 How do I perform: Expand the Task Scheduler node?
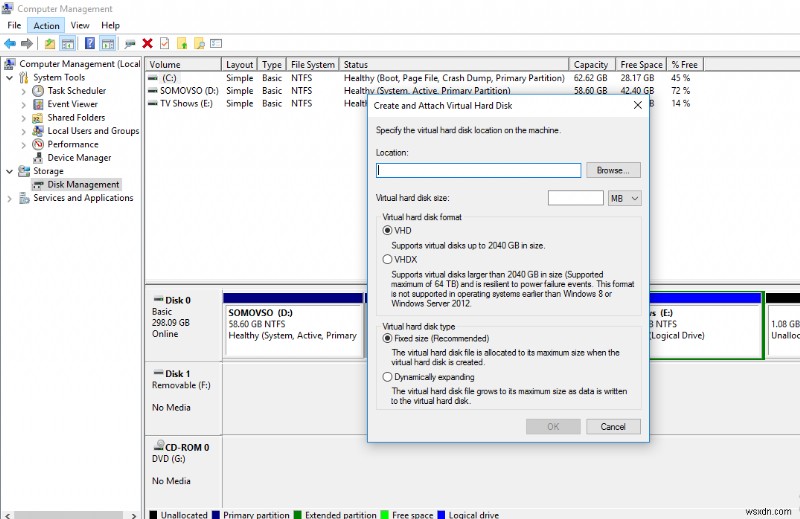tap(23, 91)
